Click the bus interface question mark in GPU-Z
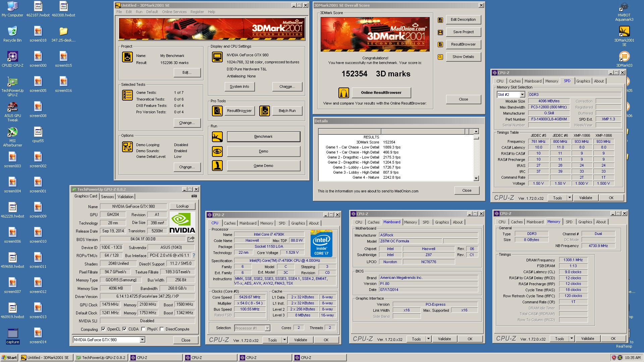This screenshot has width=644, height=362. click(x=194, y=255)
